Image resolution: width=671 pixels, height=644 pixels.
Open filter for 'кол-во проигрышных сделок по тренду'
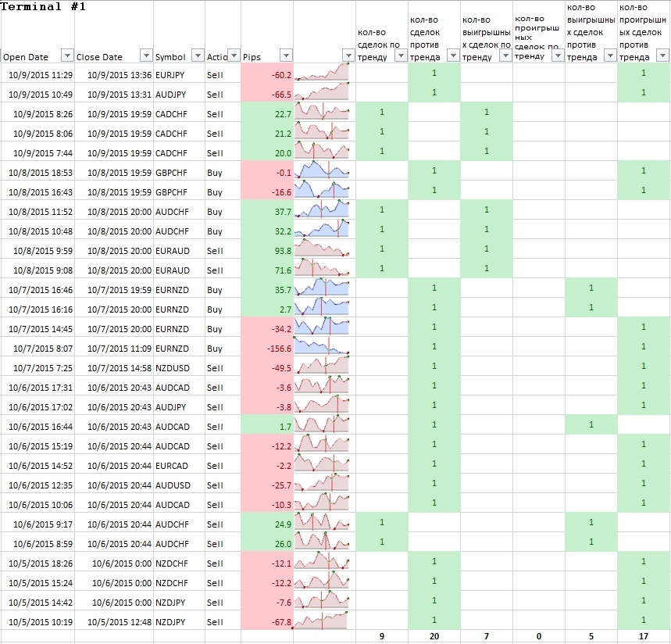[558, 55]
